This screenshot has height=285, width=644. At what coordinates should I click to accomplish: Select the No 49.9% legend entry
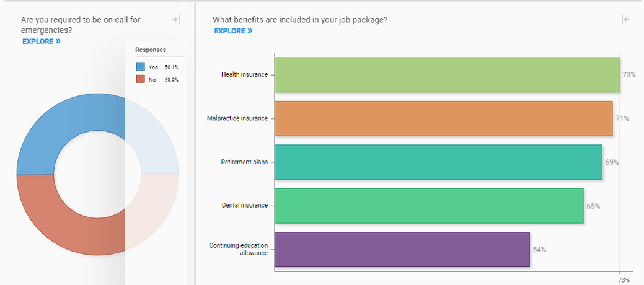coord(162,79)
